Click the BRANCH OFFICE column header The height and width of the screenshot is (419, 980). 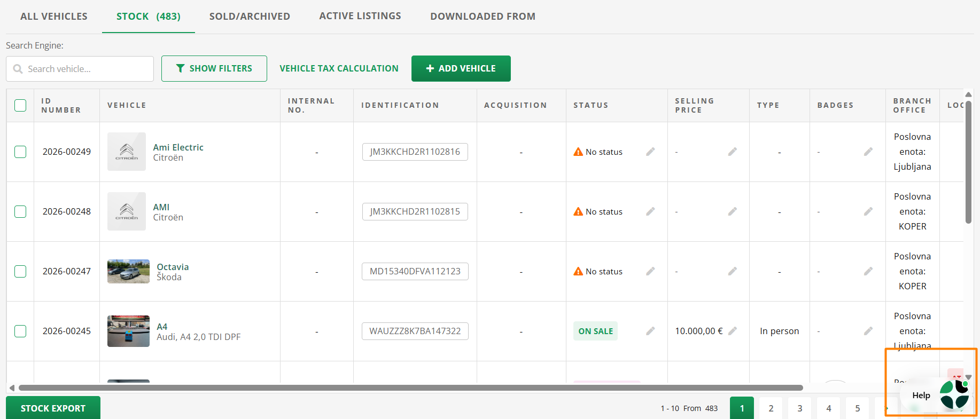(912, 105)
